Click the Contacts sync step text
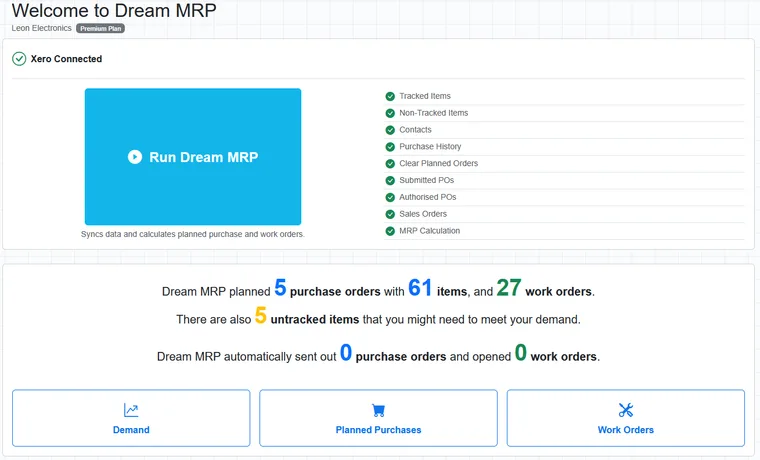 415,130
